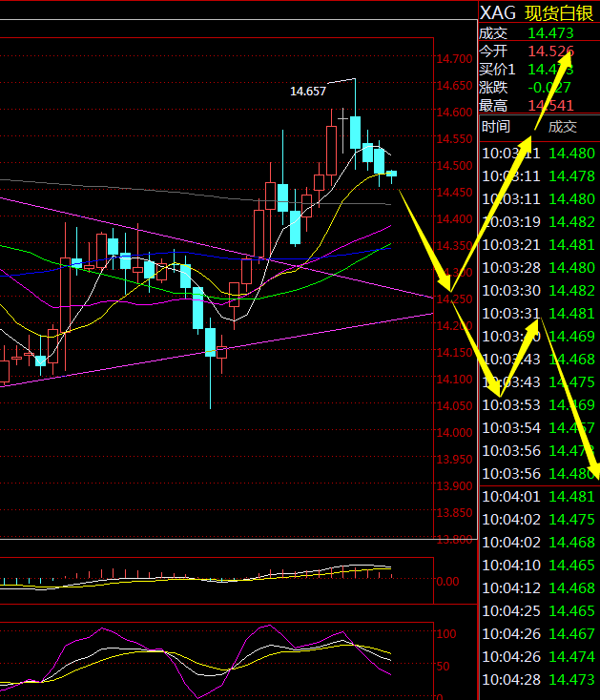Click the 14.050 price axis label
Image resolution: width=600 pixels, height=700 pixels.
click(454, 406)
